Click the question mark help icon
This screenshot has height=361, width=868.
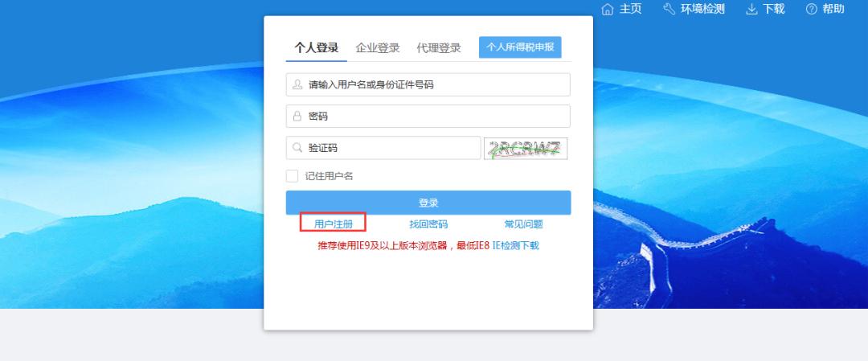[812, 10]
